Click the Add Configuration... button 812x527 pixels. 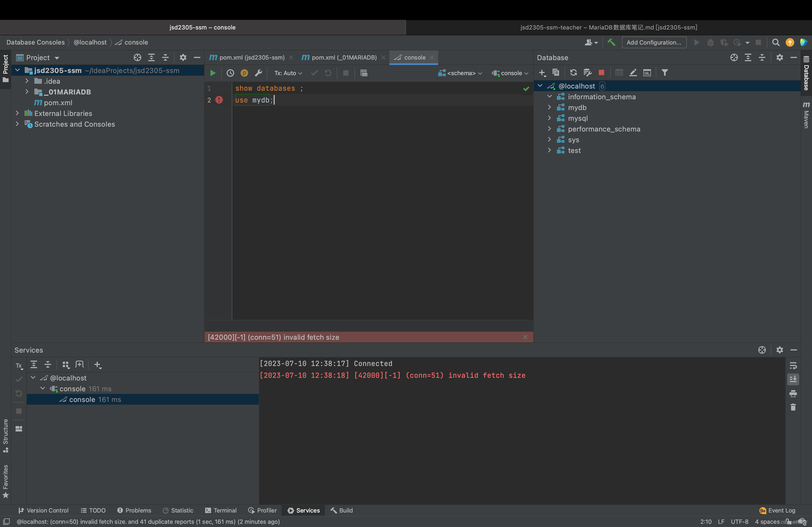click(x=654, y=42)
